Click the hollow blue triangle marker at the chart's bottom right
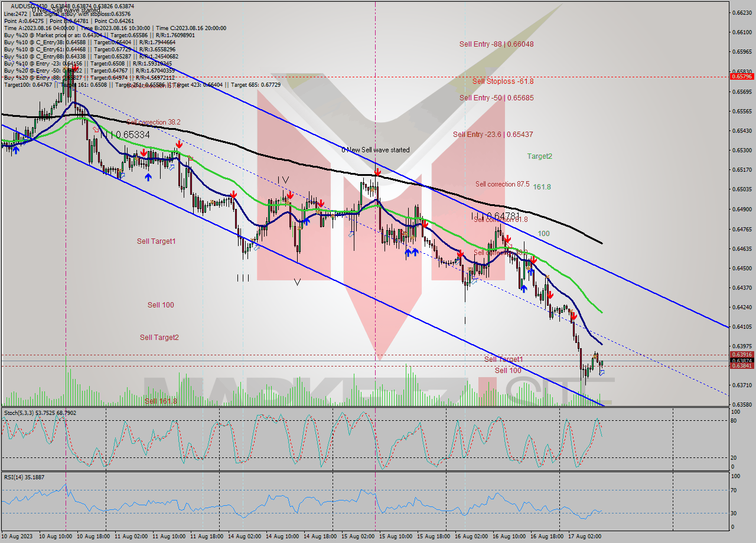This screenshot has height=543, width=756. point(602,373)
